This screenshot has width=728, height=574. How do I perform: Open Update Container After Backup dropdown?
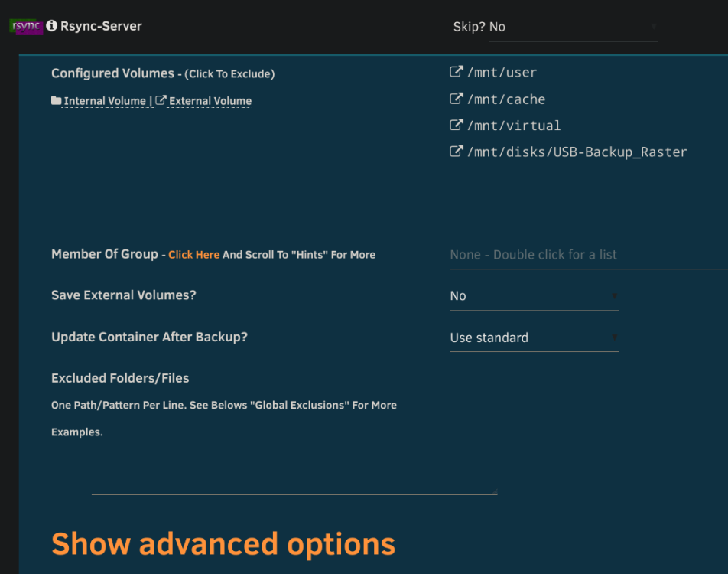[535, 338]
